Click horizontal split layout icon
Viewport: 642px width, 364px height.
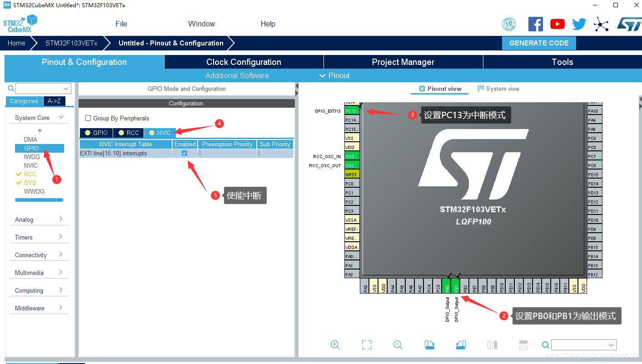[x=523, y=345]
